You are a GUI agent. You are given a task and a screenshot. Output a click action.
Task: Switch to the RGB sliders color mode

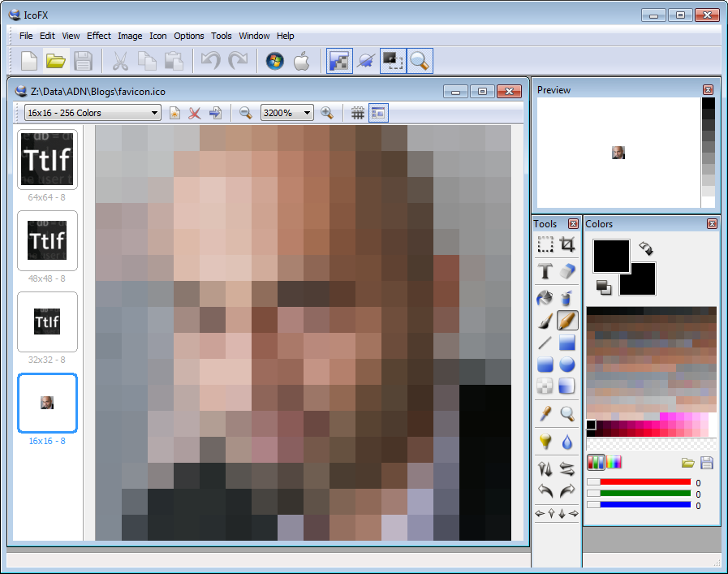click(x=596, y=463)
